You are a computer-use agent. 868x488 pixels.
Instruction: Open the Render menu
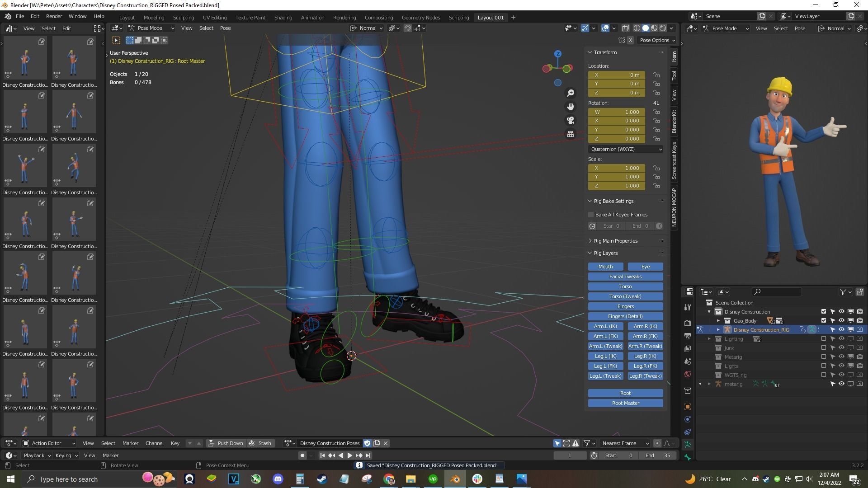(x=54, y=16)
